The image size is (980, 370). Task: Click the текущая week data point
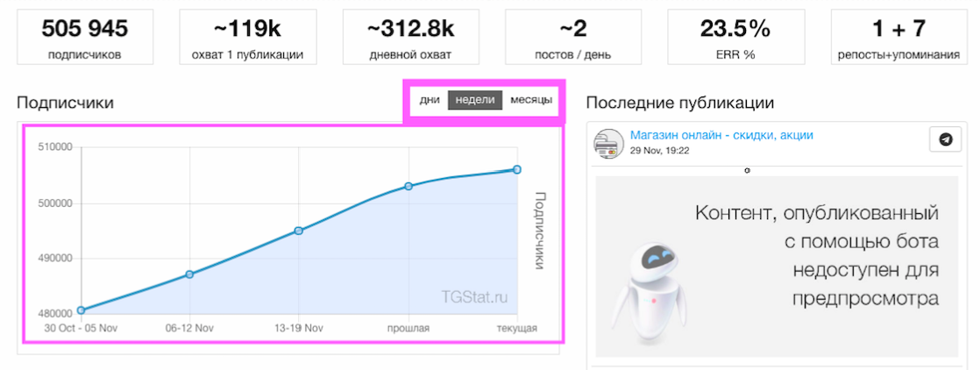point(517,169)
